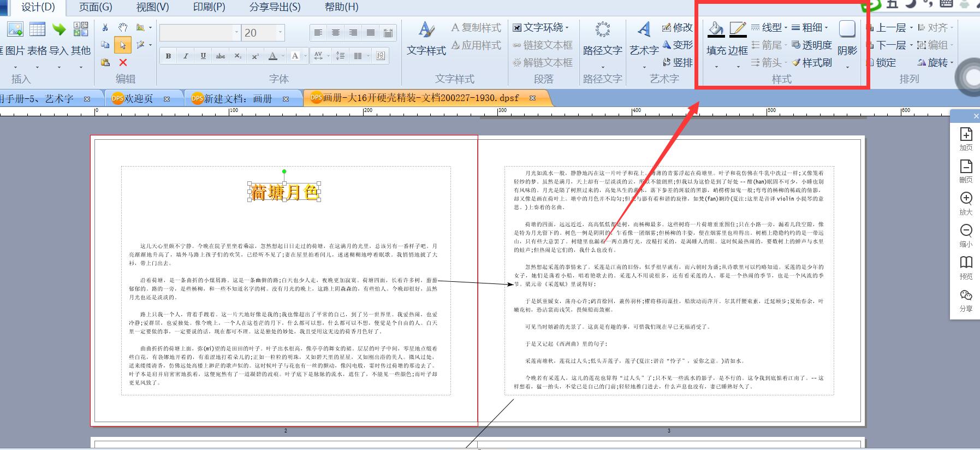This screenshot has height=450, width=980.
Task: Click the red X delete icon
Action: pos(123,62)
